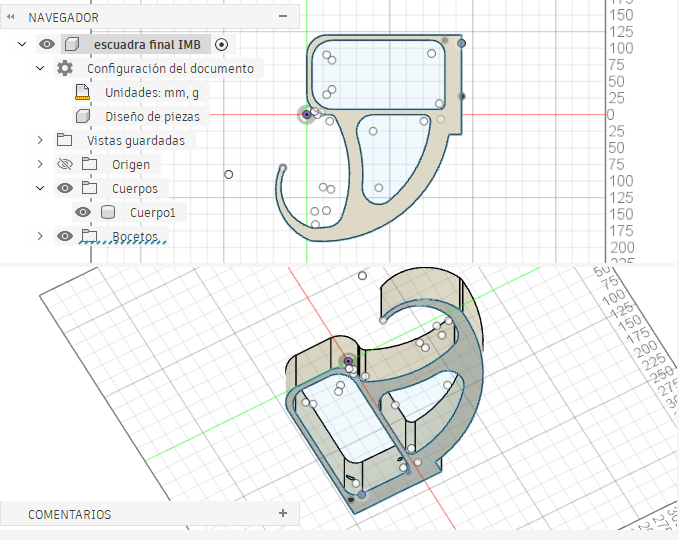Click the Configuración del documento gear icon
679x540 pixels.
pos(65,69)
